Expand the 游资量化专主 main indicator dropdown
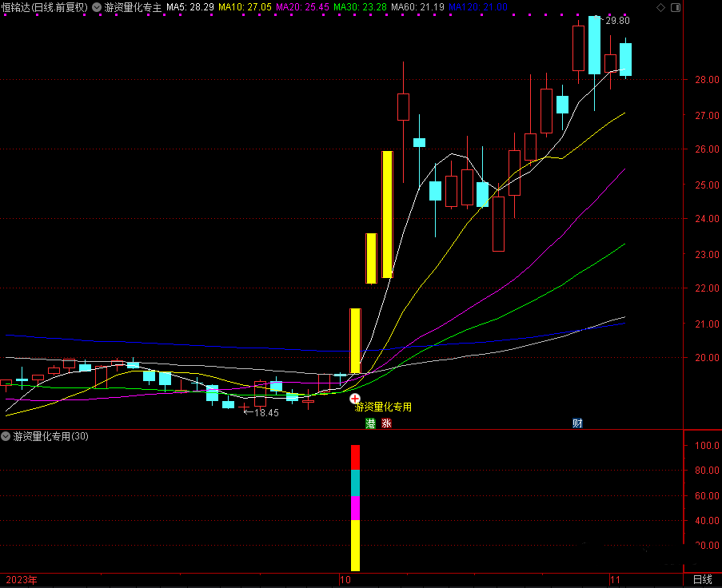This screenshot has height=588, width=722. coord(98,7)
